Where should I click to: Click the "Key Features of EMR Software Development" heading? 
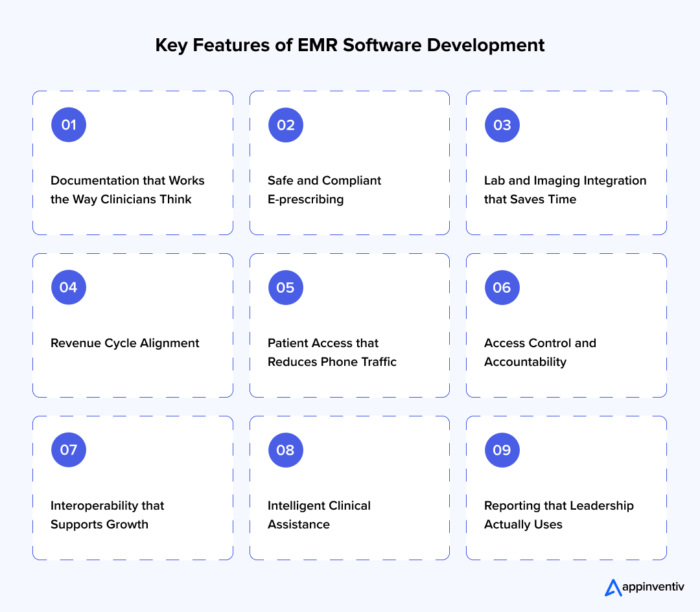349,45
